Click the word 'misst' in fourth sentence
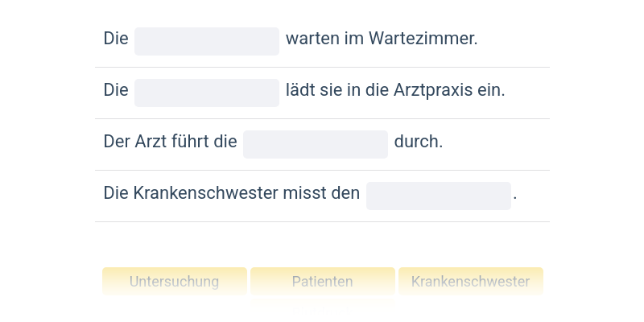Image resolution: width=644 pixels, height=322 pixels. 302,193
